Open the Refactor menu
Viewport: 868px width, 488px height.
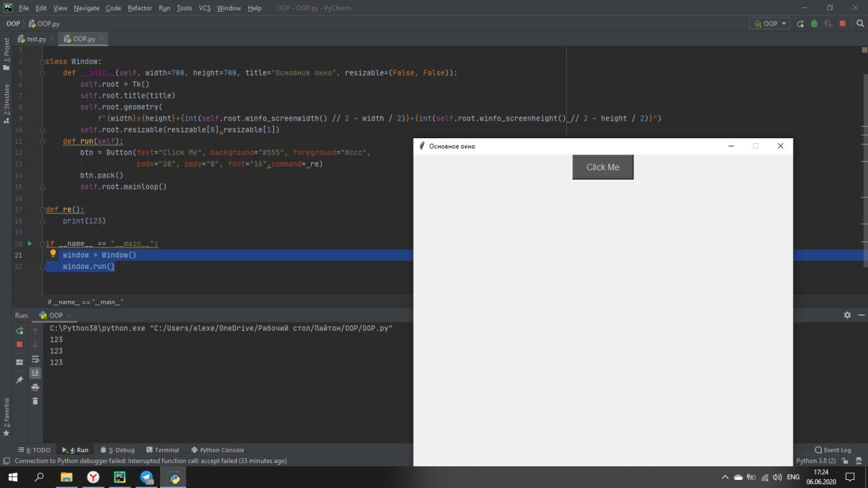click(140, 8)
